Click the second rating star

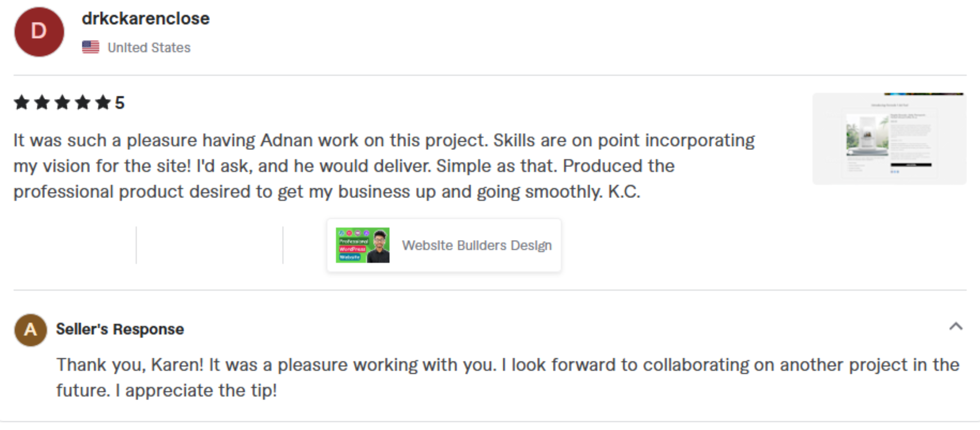coord(42,102)
